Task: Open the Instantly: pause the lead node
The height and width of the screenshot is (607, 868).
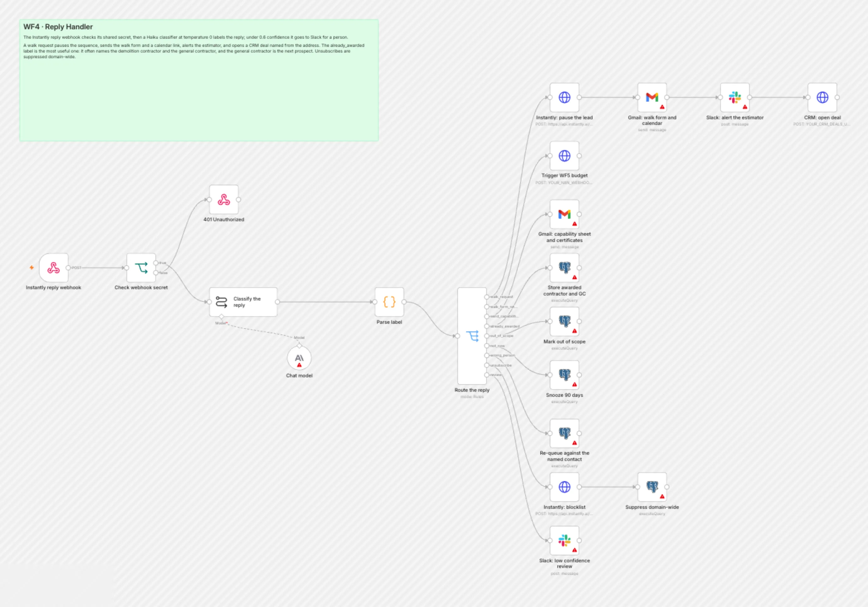Action: (x=565, y=98)
